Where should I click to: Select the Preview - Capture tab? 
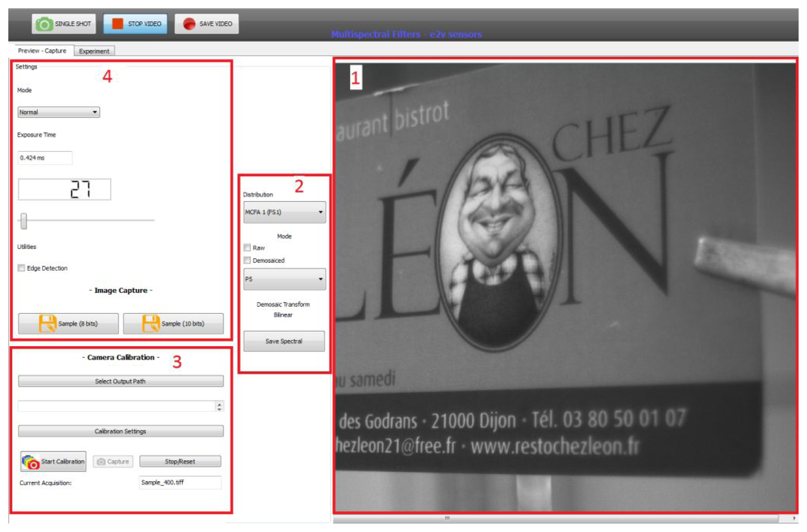coord(42,51)
